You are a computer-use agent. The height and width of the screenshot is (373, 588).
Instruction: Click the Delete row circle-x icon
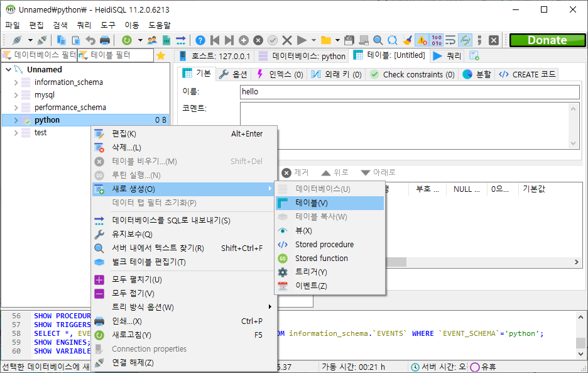click(x=258, y=40)
